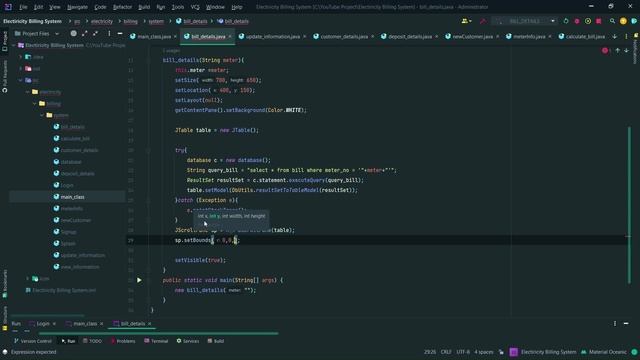Screen dimensions: 640x360
Task: Switch to the main_class run tab
Action: (85, 324)
